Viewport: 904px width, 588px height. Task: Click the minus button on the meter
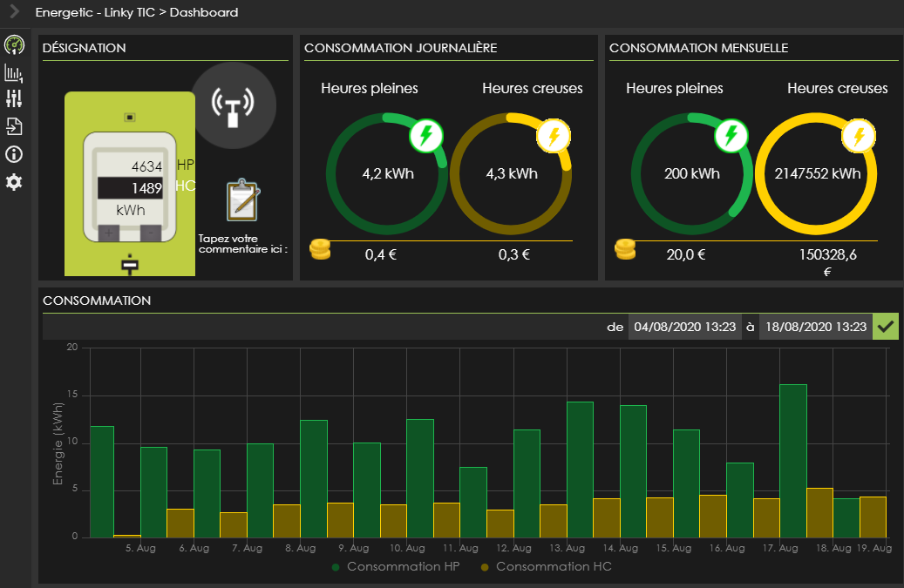[x=151, y=233]
